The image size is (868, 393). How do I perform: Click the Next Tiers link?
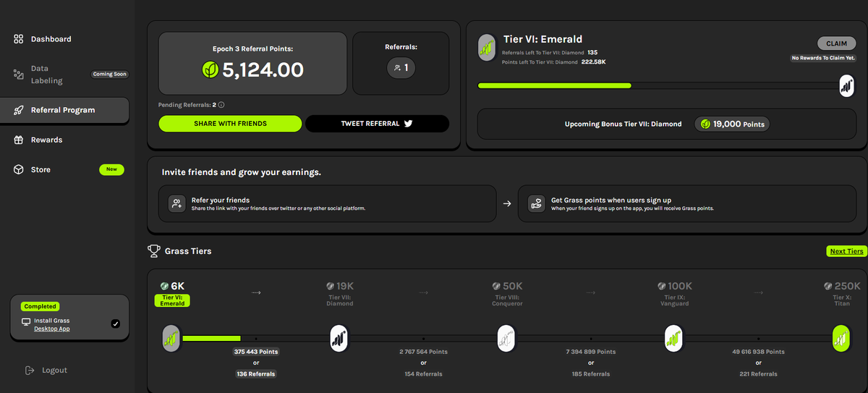[x=846, y=251]
